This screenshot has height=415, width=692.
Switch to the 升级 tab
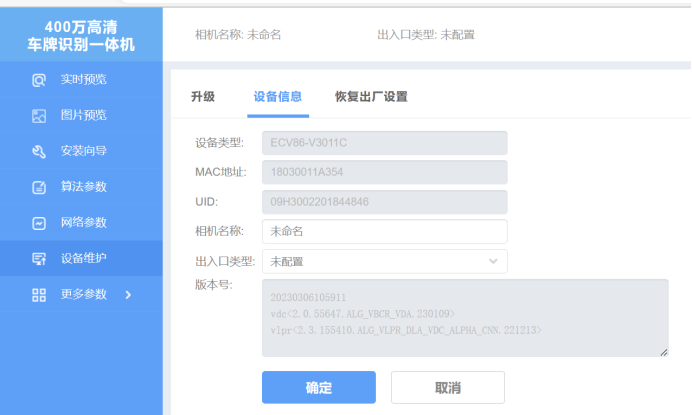click(203, 97)
